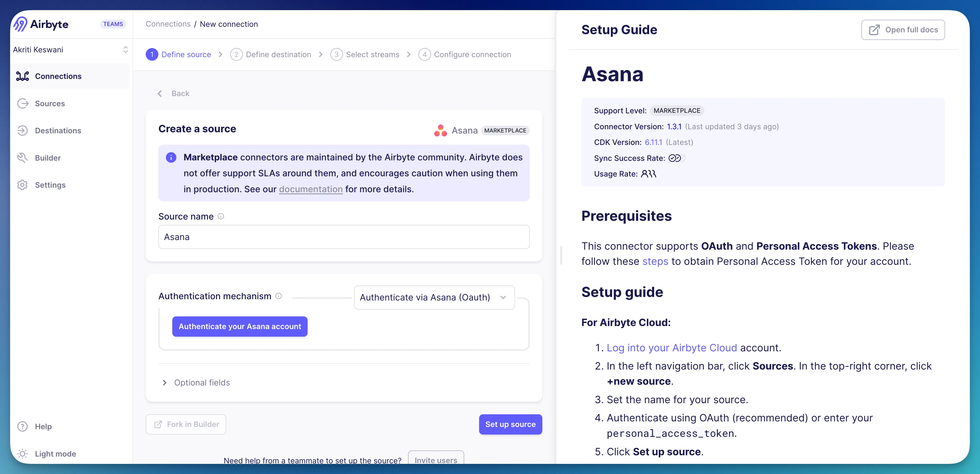Click the Settings gear icon
The height and width of the screenshot is (474, 980).
click(23, 185)
